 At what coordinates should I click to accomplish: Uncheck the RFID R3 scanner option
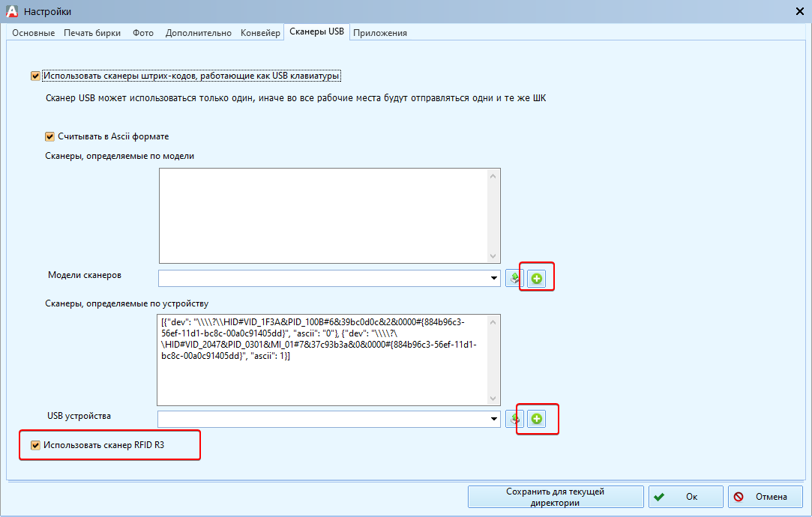point(35,445)
